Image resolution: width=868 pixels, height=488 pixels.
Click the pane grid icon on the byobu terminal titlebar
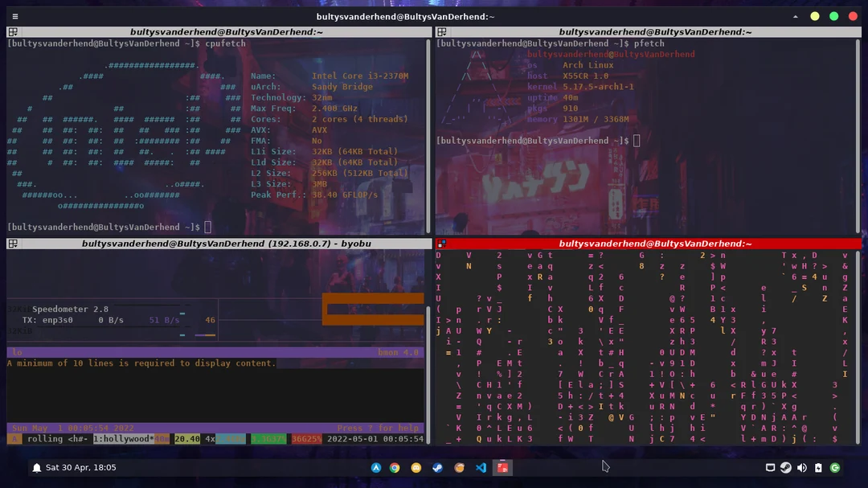13,244
